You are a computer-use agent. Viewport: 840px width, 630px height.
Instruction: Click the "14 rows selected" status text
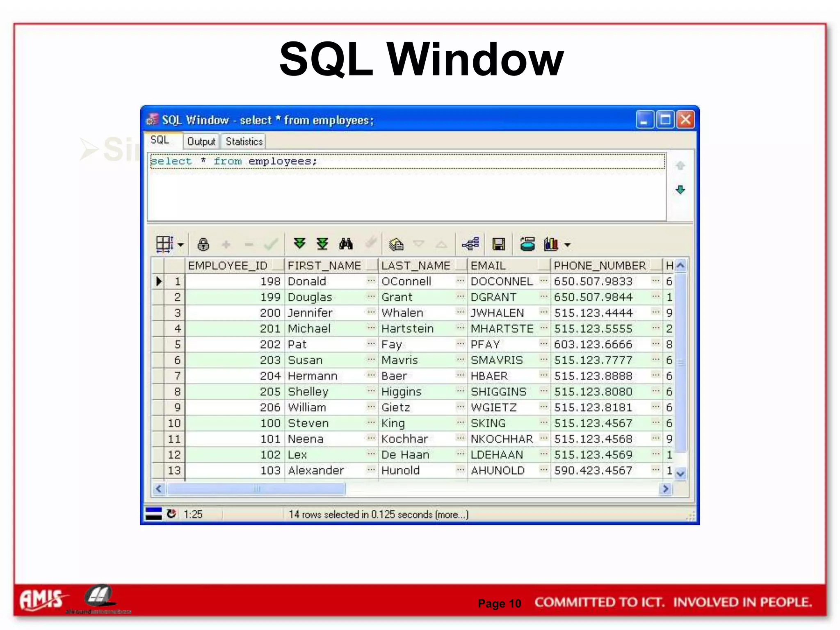[378, 514]
